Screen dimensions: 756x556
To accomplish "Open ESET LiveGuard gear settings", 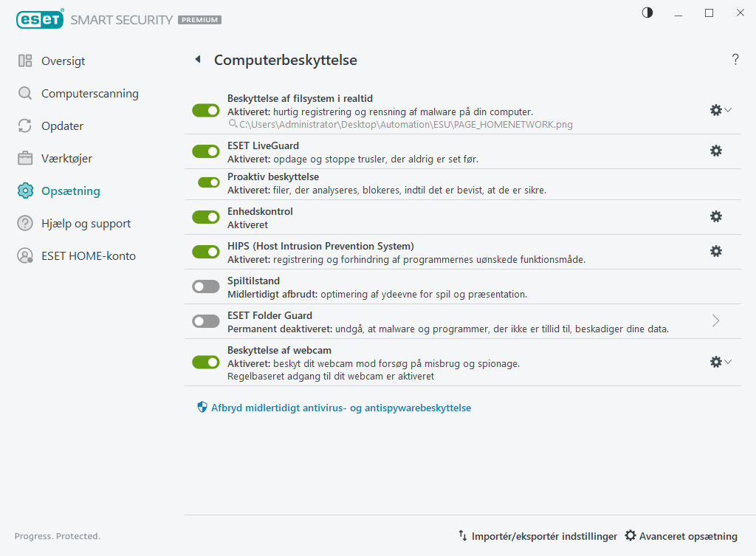I will 715,151.
